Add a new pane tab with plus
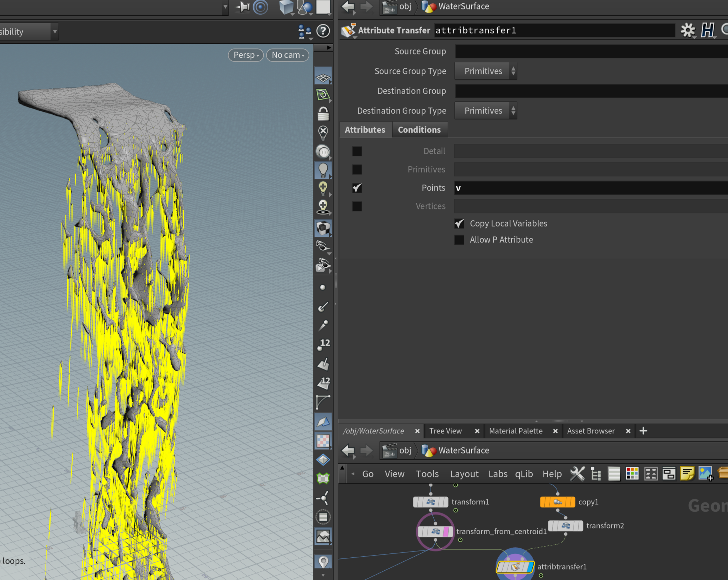The width and height of the screenshot is (728, 580). point(643,431)
